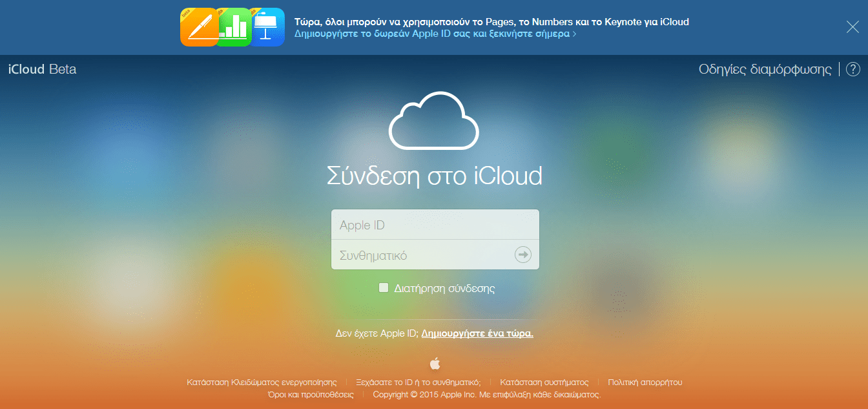Open Οδηγίες διαμόρφωσης link
The image size is (868, 409).
pyautogui.click(x=765, y=69)
